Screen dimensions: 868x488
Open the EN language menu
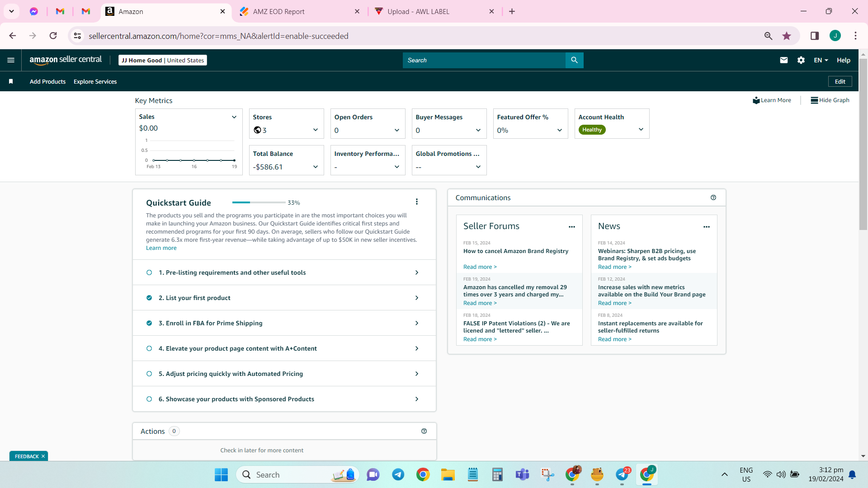(x=821, y=60)
